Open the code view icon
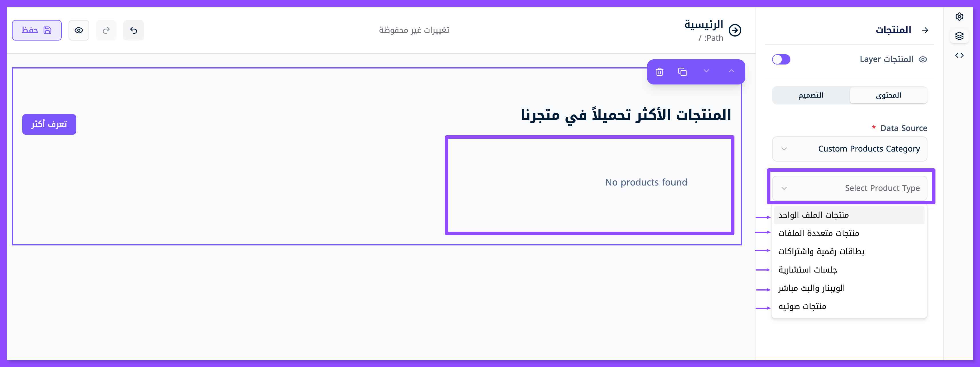The image size is (980, 367). [959, 56]
